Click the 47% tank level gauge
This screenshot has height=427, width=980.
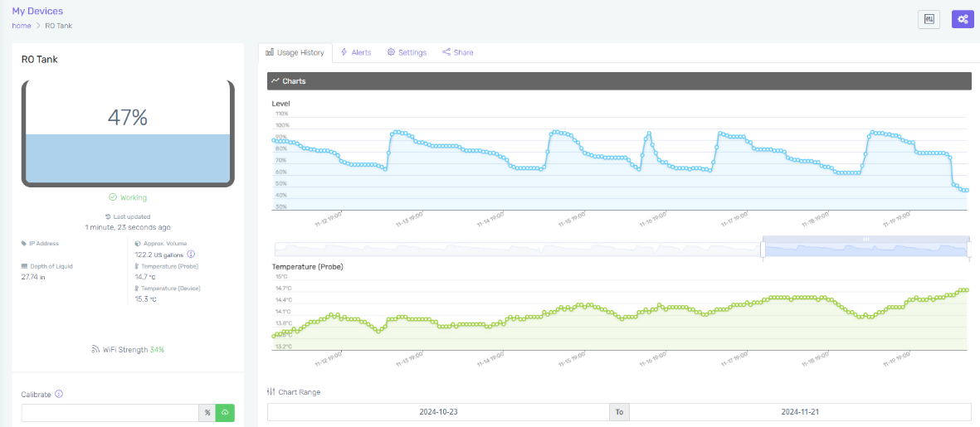(128, 133)
